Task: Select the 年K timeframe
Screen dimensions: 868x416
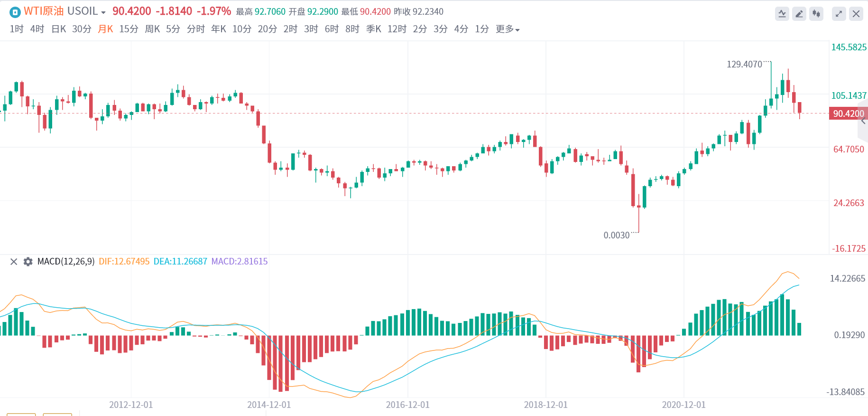Action: click(x=219, y=29)
